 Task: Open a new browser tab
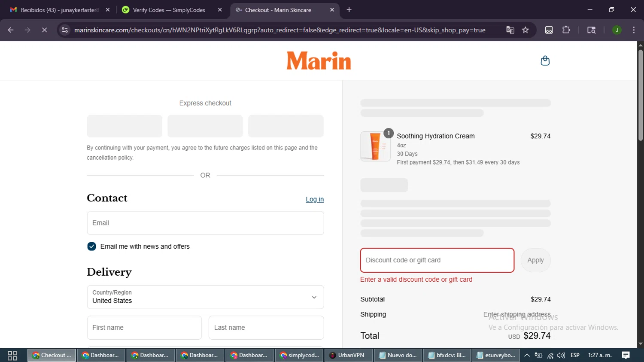pyautogui.click(x=349, y=10)
